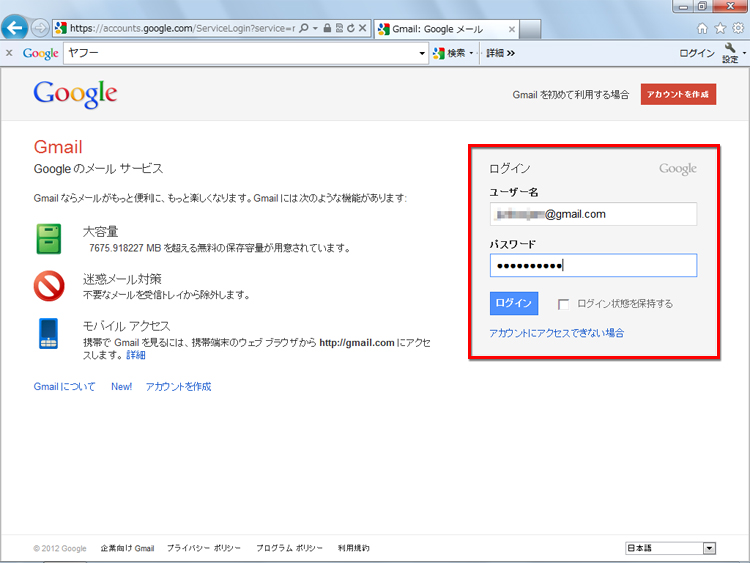
Task: Click the compatibility view icon
Action: (339, 28)
